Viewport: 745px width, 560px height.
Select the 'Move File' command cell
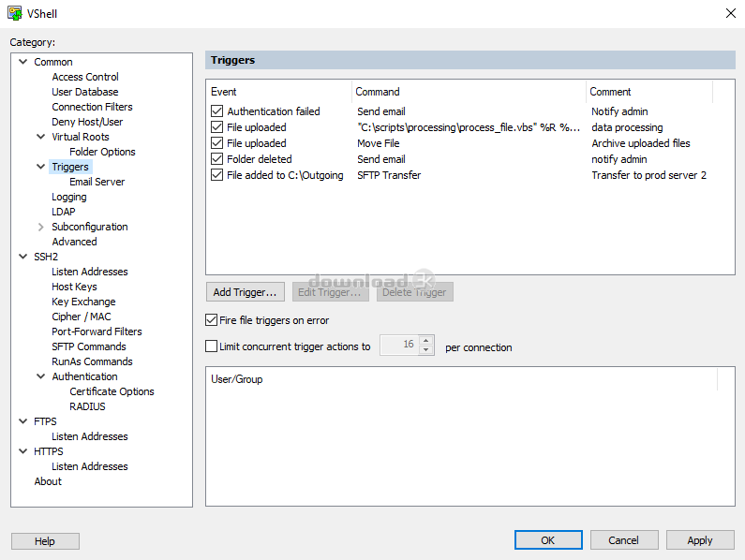(379, 143)
